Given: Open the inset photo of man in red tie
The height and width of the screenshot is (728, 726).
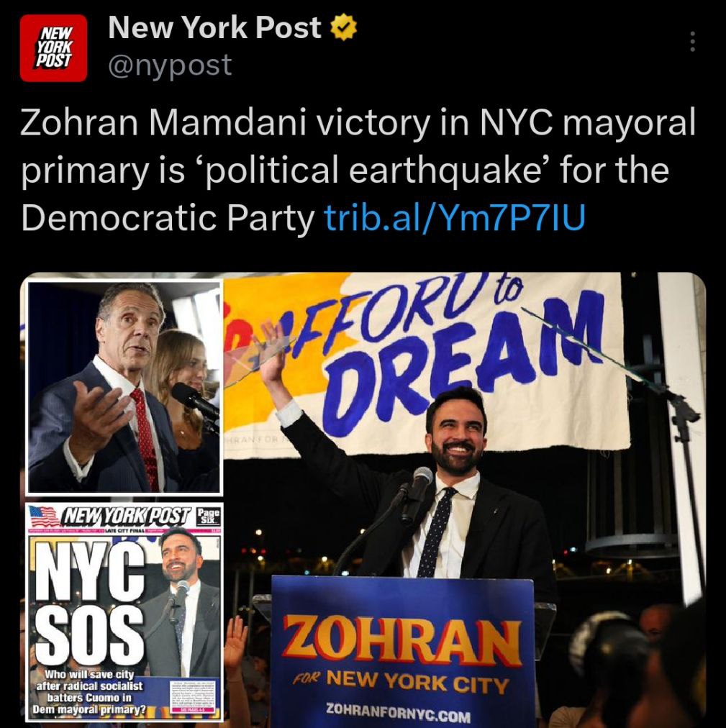Looking at the screenshot, I should point(125,387).
